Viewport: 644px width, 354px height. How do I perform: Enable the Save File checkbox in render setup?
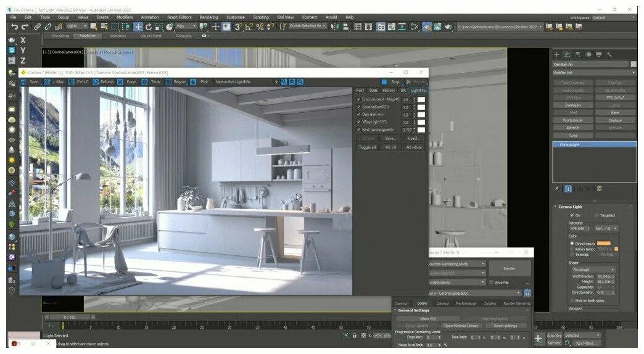coord(491,282)
